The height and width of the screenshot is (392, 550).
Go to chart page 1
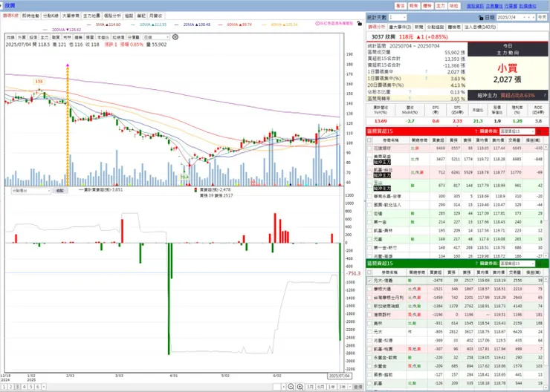[x=4, y=387]
